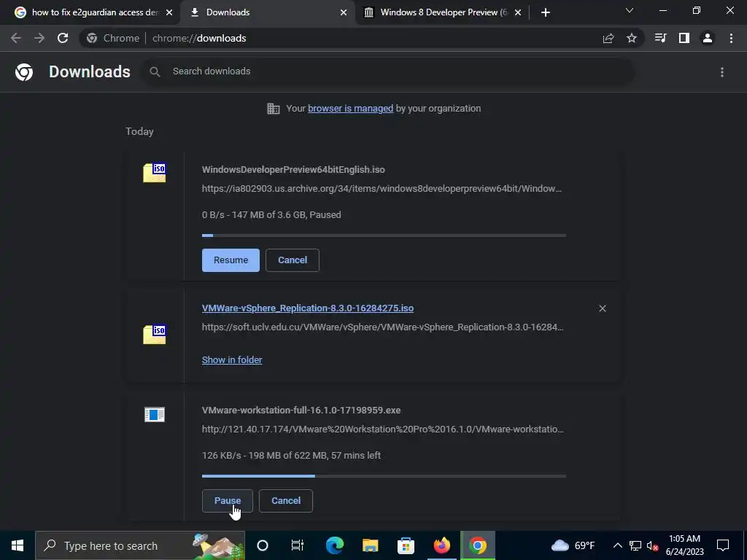Expand hidden system tray icons
747x560 pixels.
617,545
